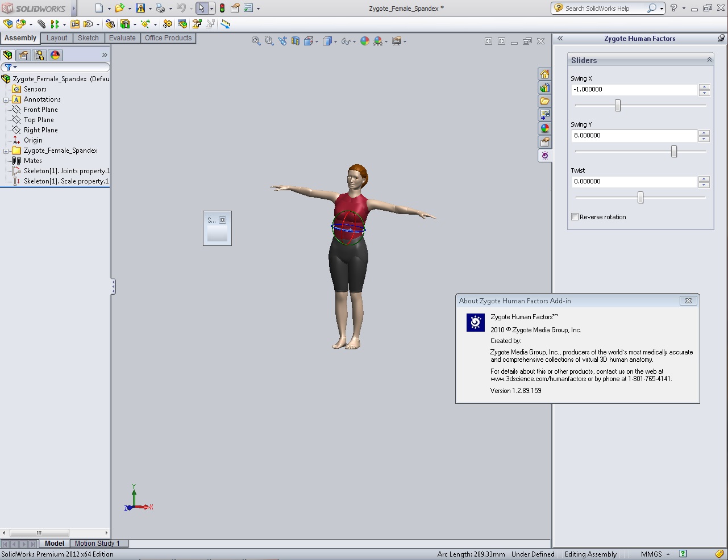This screenshot has height=560, width=728.
Task: Click the Rebuild traffic light icon
Action: click(x=222, y=8)
